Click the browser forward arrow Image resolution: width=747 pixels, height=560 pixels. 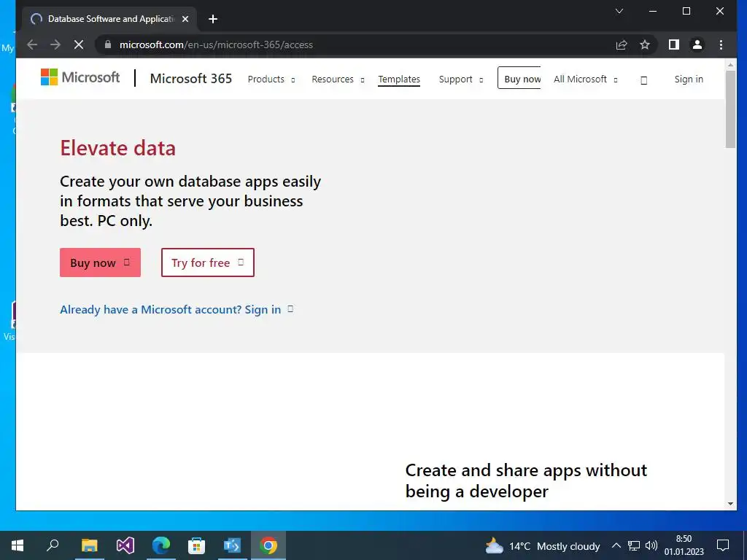pos(55,44)
